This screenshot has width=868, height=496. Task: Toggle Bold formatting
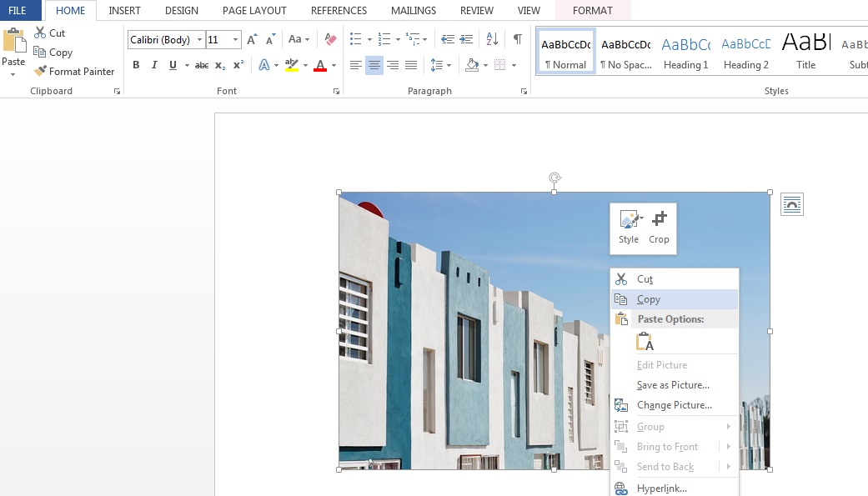pyautogui.click(x=136, y=65)
